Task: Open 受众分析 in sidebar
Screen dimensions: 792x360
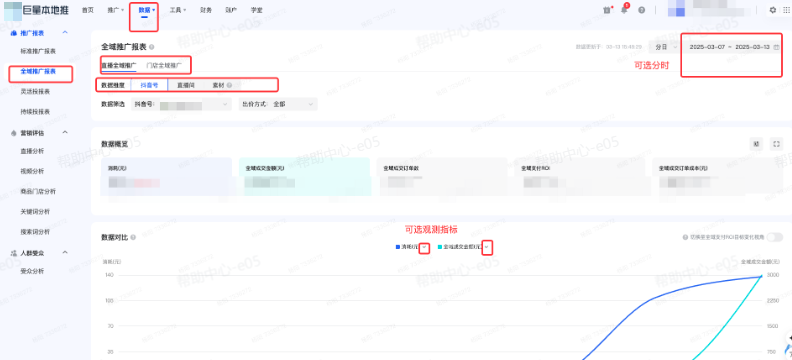Action: point(32,271)
